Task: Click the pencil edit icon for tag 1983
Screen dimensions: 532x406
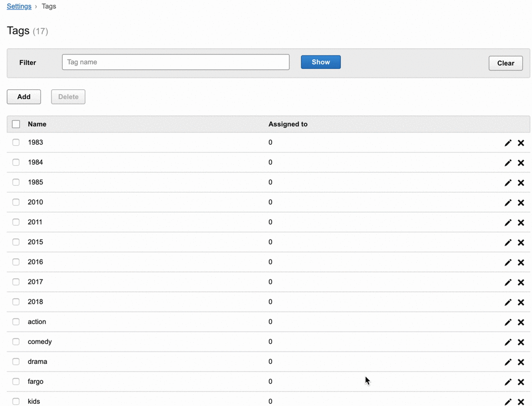Action: click(x=508, y=143)
